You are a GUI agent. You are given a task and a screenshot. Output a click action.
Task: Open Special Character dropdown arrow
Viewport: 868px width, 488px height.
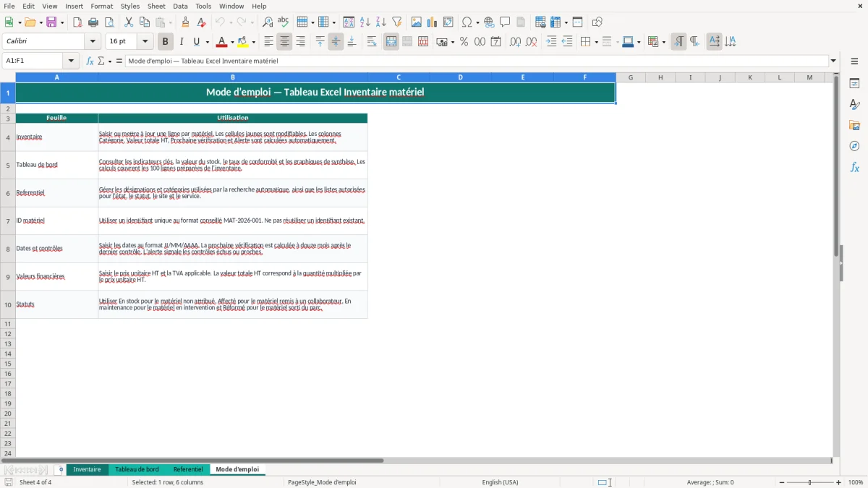[x=477, y=22]
